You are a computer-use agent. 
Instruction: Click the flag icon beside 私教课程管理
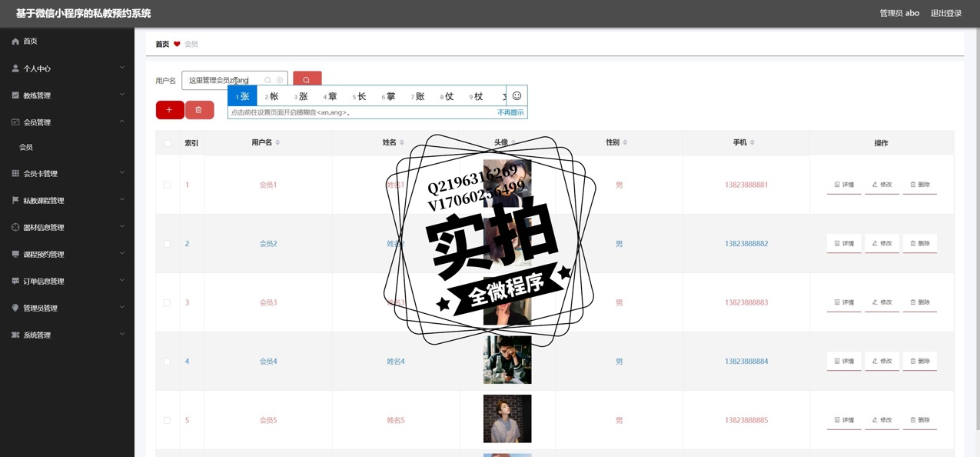[x=15, y=200]
